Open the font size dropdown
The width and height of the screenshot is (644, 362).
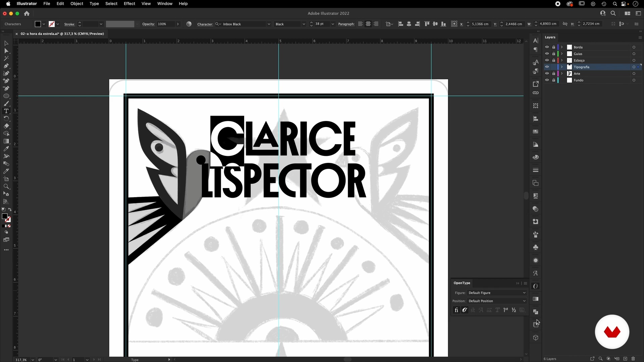333,24
